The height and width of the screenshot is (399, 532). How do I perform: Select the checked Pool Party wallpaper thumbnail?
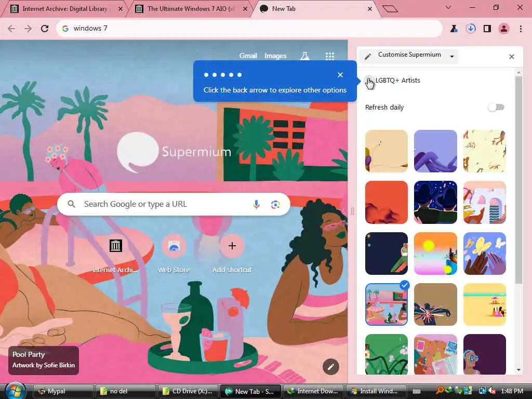387,304
